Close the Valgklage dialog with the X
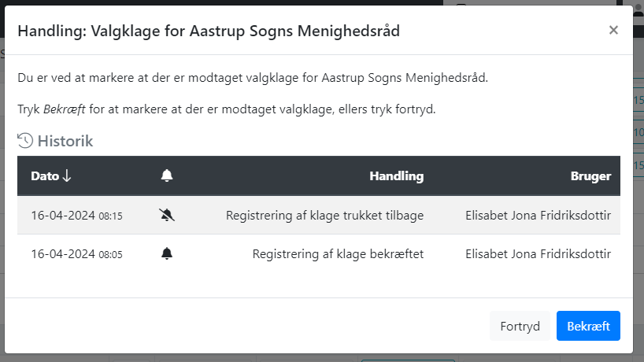Viewport: 644px width, 362px height. (x=613, y=30)
